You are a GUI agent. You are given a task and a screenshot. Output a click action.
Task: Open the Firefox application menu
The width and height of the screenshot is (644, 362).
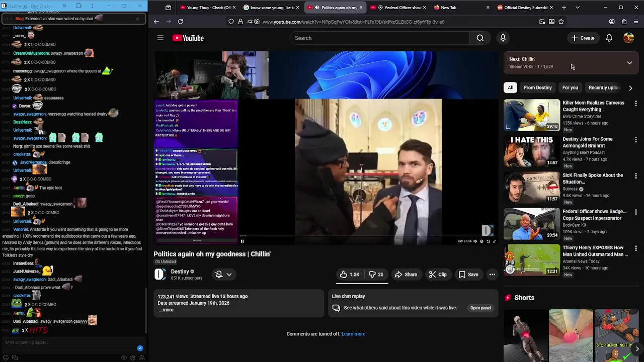pos(636,22)
